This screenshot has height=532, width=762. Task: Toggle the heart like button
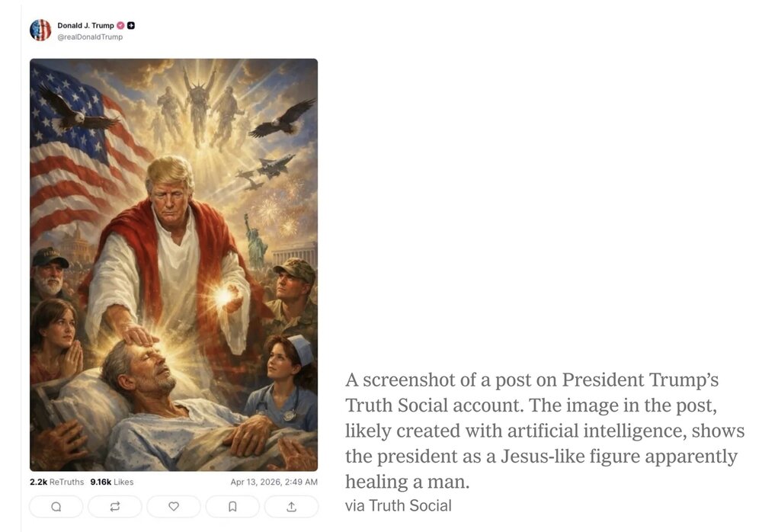click(174, 506)
